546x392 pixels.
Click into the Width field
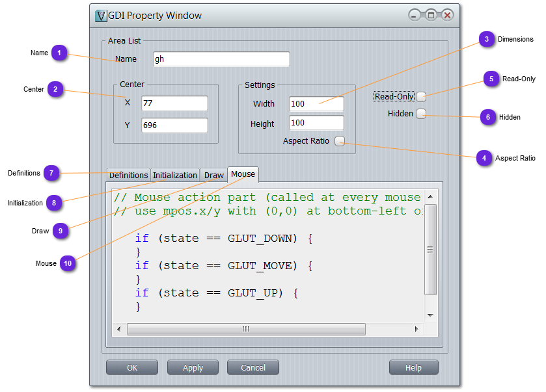[x=316, y=104]
